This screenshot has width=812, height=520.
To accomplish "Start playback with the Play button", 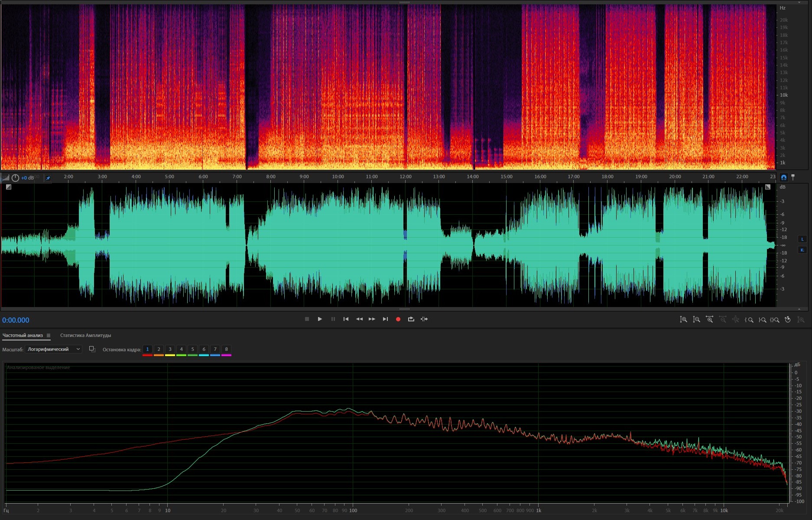I will [320, 319].
